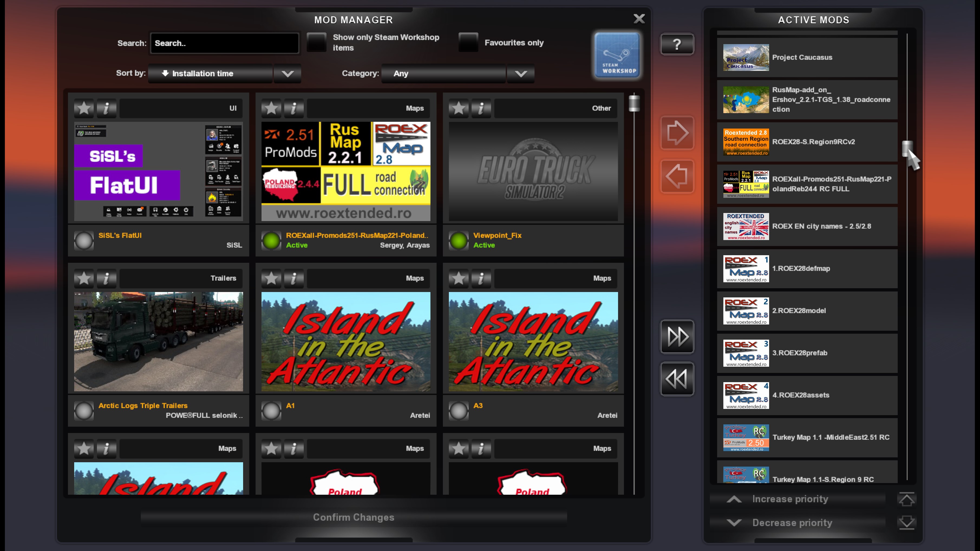The width and height of the screenshot is (980, 551).
Task: Favourite the Viewpoint_Fix mod
Action: coord(458,108)
